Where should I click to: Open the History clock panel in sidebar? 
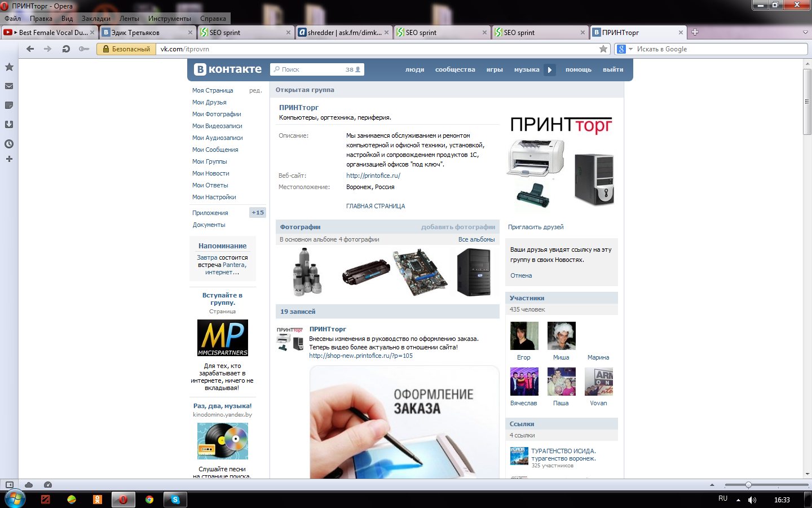tap(9, 144)
